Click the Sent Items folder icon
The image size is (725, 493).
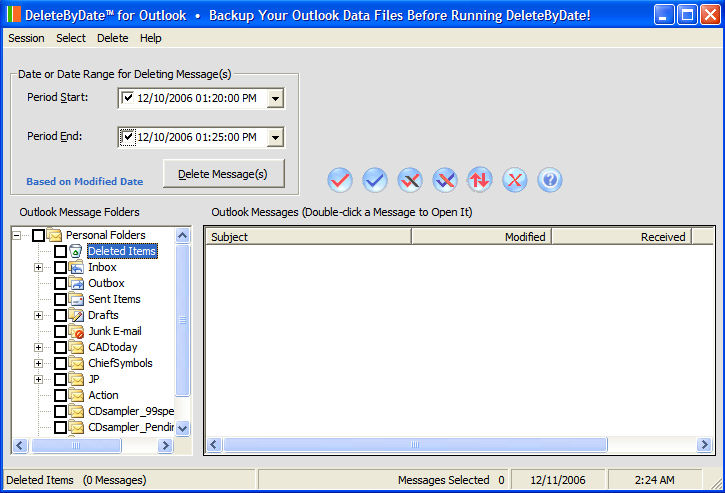pyautogui.click(x=76, y=299)
